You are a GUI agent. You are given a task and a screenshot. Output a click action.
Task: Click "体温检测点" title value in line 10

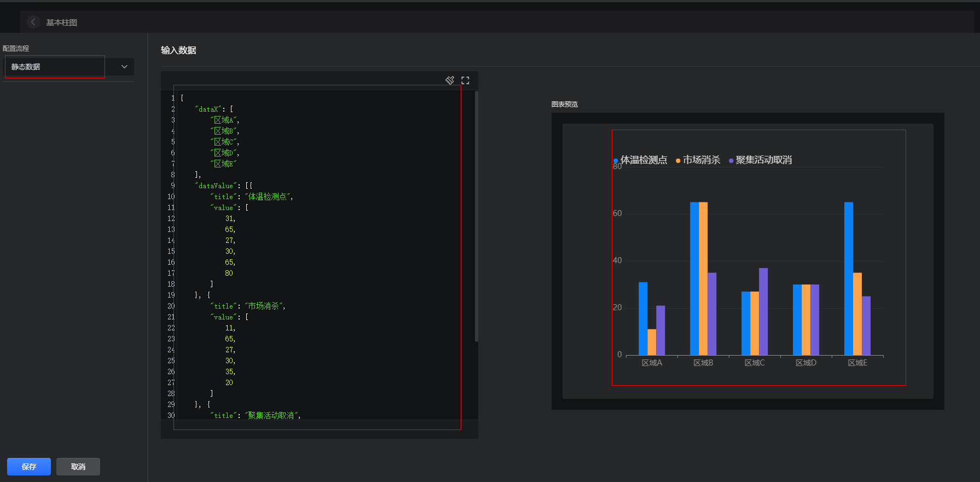tap(268, 197)
